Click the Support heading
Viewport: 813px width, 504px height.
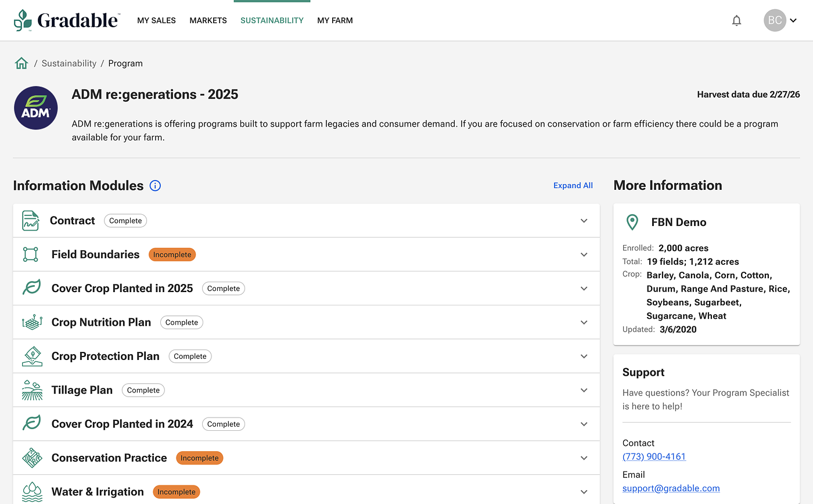click(x=643, y=372)
